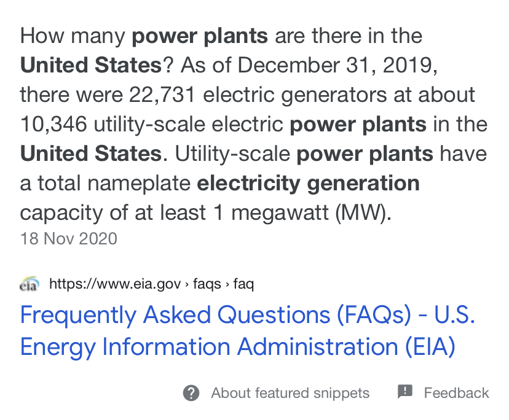This screenshot has width=509, height=420.
Task: Click the Energy Information Administration (EIA) title line
Action: tap(238, 347)
